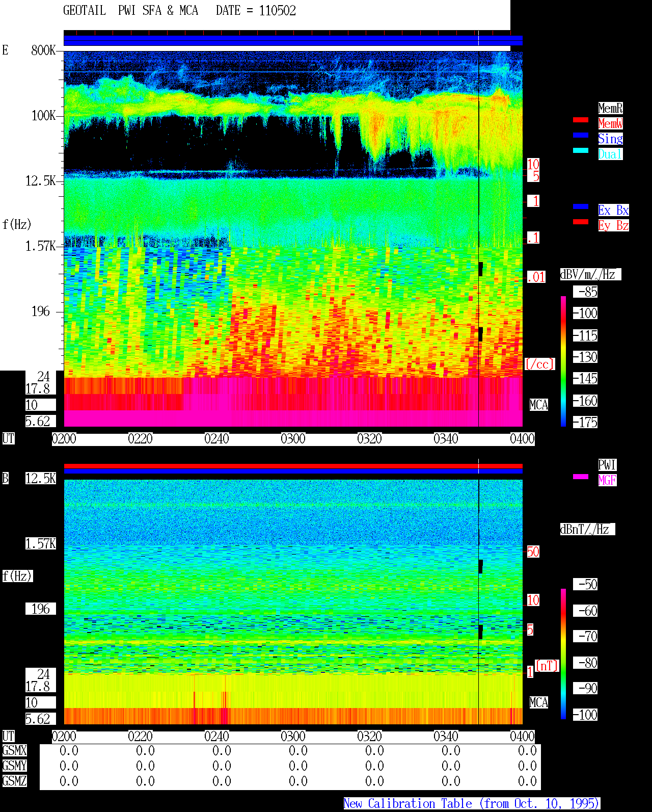Click the GSMY row label
Screen dimensions: 652x812
tap(14, 766)
